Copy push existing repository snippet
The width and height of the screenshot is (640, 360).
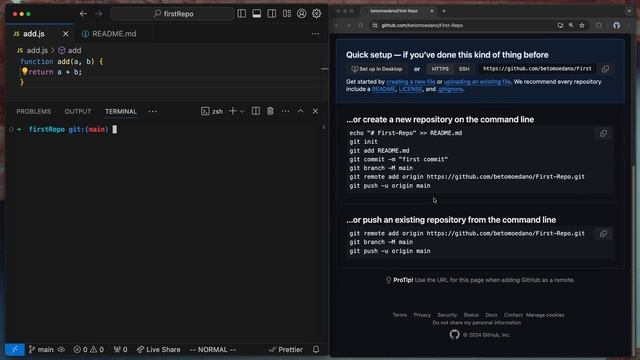(603, 233)
